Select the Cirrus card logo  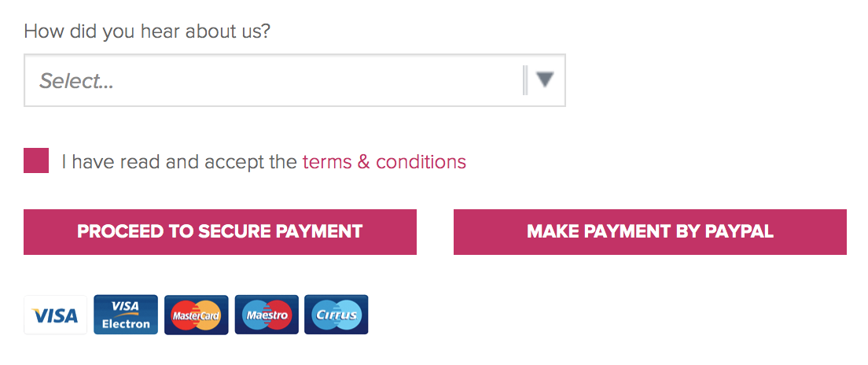click(x=336, y=315)
